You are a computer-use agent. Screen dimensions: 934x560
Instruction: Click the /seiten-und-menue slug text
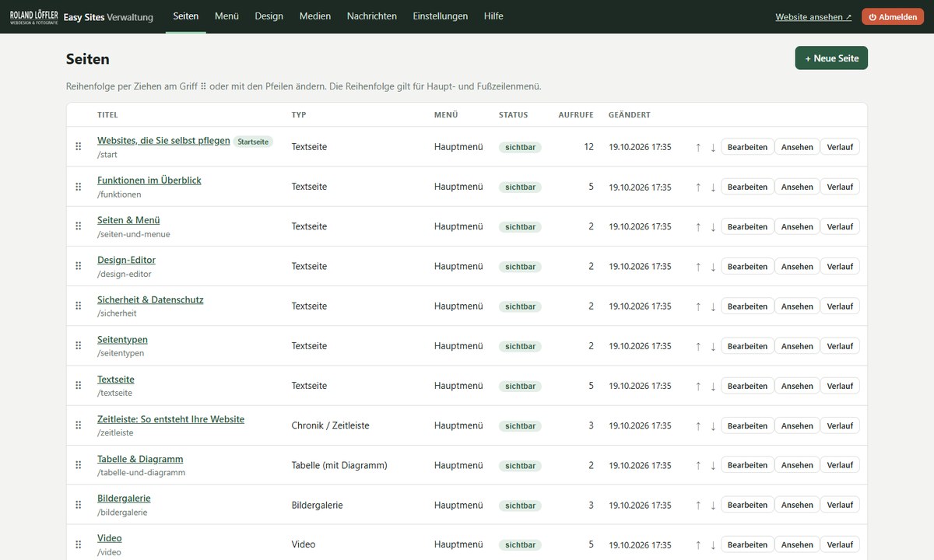134,234
